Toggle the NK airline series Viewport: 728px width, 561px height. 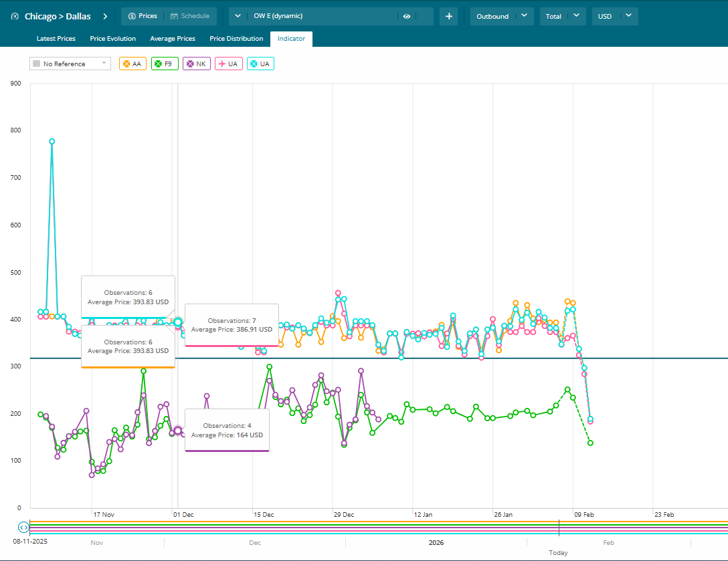tap(197, 64)
